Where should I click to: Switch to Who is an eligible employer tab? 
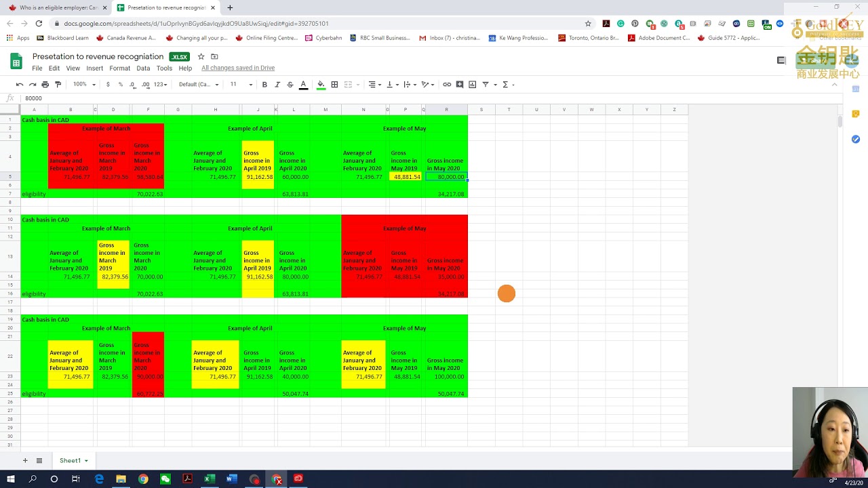point(54,7)
